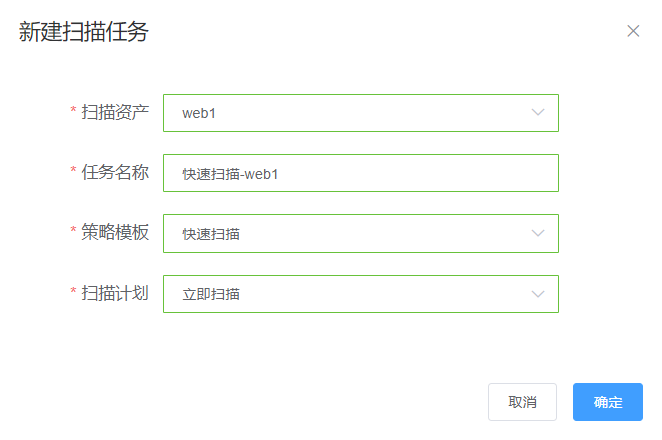Open the web1 asset dropdown
The width and height of the screenshot is (662, 440).
[x=340, y=113]
